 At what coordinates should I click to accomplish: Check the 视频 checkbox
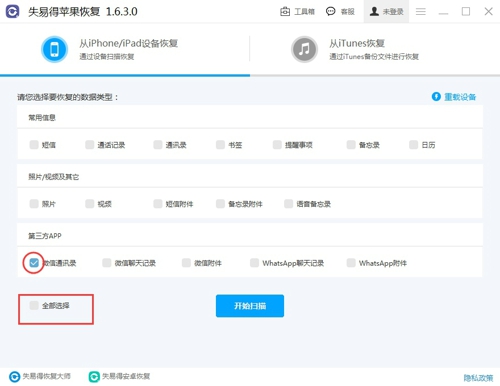tap(89, 204)
